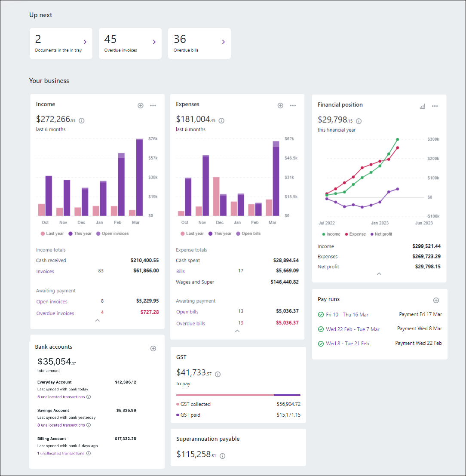Collapse the Income card details chevron
Viewport: 466px width, 476px height.
pyautogui.click(x=98, y=320)
